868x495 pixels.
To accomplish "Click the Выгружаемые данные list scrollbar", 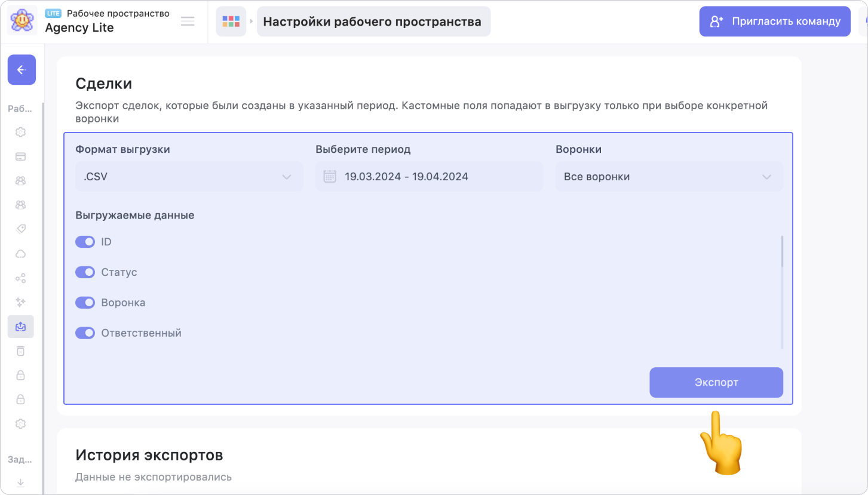I will point(781,251).
